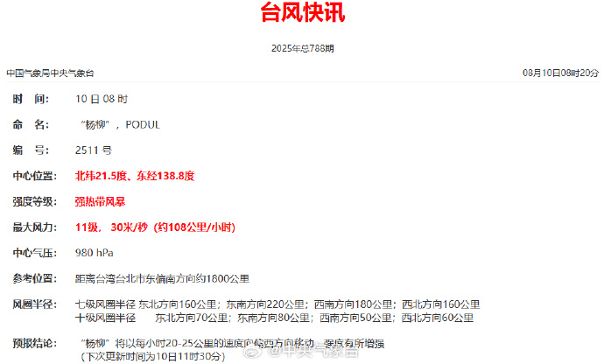Click the 中国气象局中央气象台 source label

click(x=50, y=73)
